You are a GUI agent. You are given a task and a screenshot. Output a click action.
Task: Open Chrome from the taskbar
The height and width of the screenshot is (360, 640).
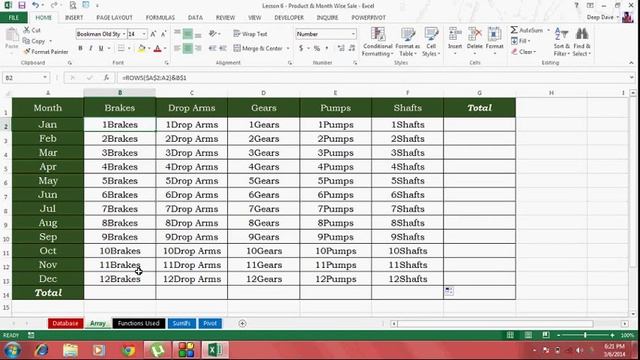128,350
